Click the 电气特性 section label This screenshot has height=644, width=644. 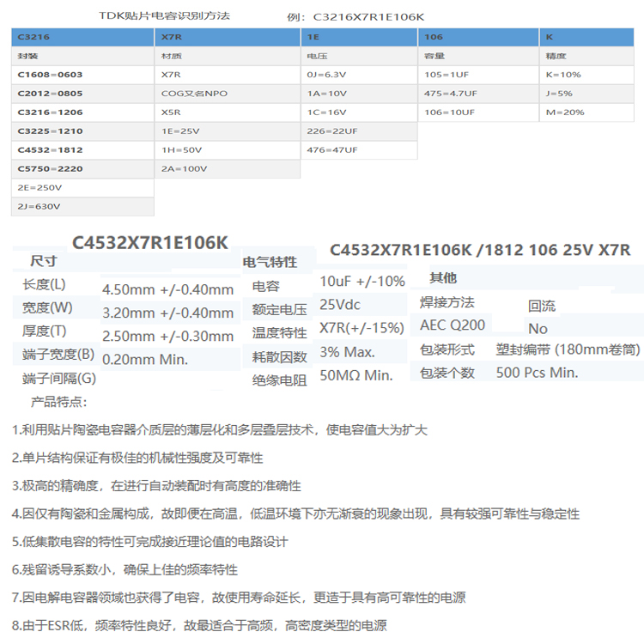pos(270,262)
